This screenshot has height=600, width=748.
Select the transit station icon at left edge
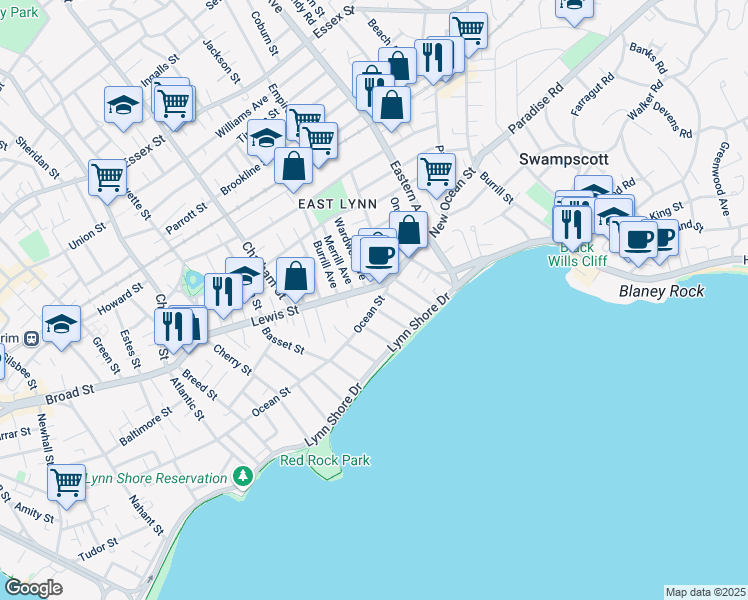[31, 339]
